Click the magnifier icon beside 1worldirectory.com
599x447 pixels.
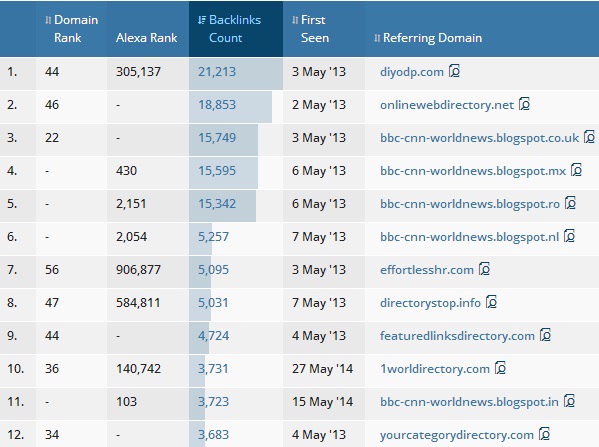pos(500,368)
